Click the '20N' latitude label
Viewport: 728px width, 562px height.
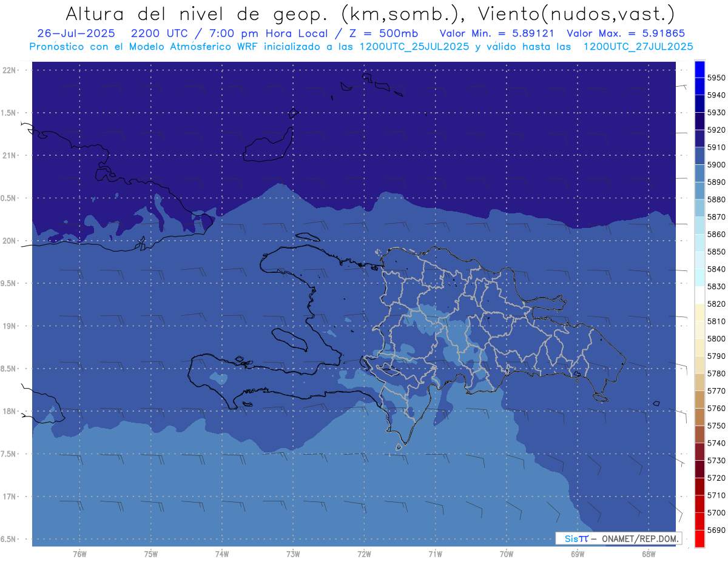tap(10, 241)
